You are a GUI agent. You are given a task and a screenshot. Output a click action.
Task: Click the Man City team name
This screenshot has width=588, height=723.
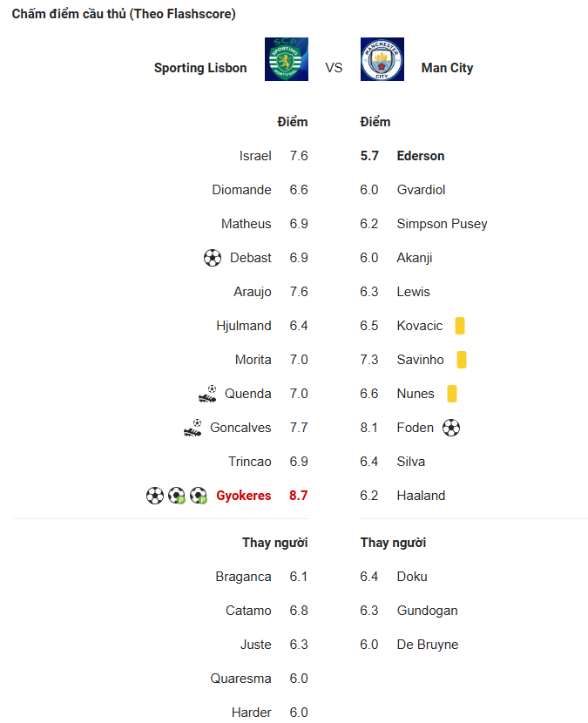pyautogui.click(x=448, y=68)
